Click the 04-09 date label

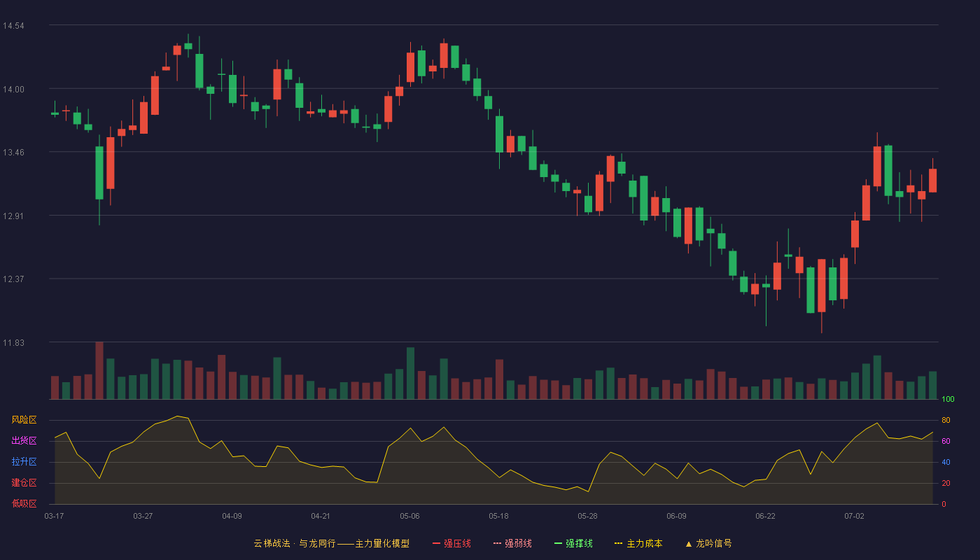pyautogui.click(x=232, y=516)
